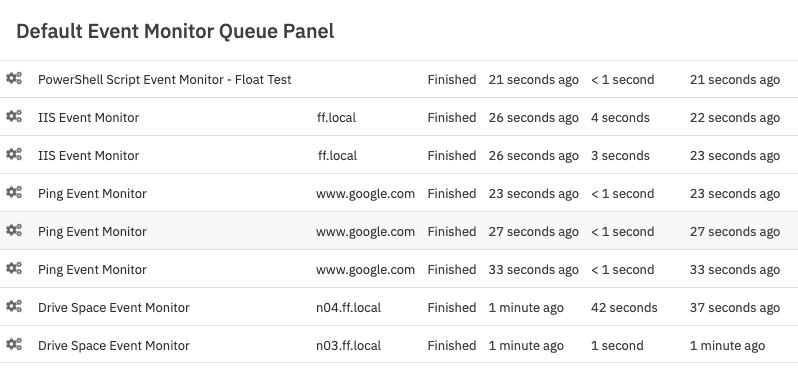Viewport: 798px width, 368px height.
Task: Open PowerShell Script Event Monitor - Float Test
Action: 164,80
